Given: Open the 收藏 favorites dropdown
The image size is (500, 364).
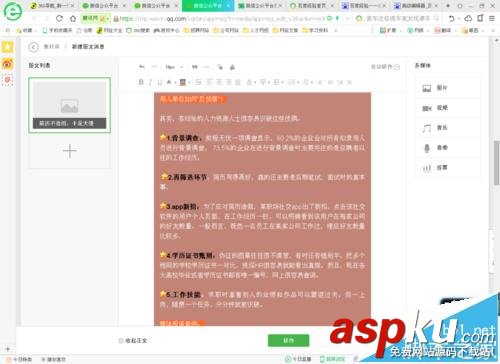Looking at the screenshot, I should point(27,30).
